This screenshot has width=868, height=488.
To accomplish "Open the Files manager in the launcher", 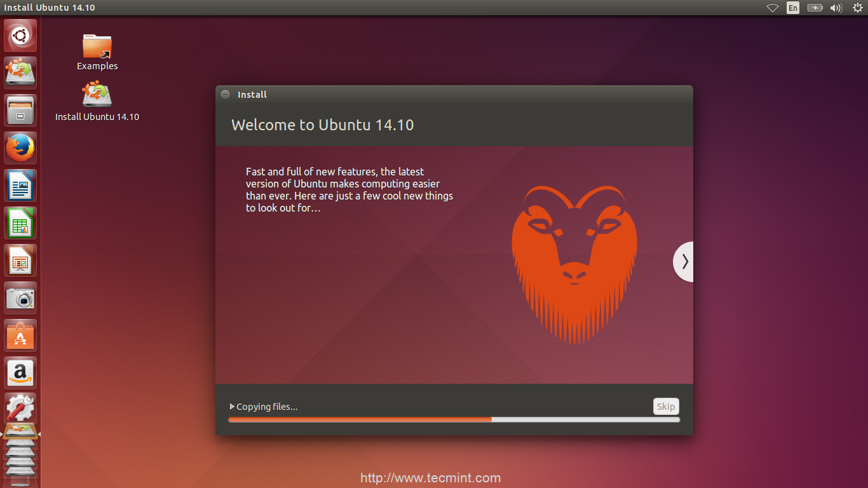I will click(20, 111).
